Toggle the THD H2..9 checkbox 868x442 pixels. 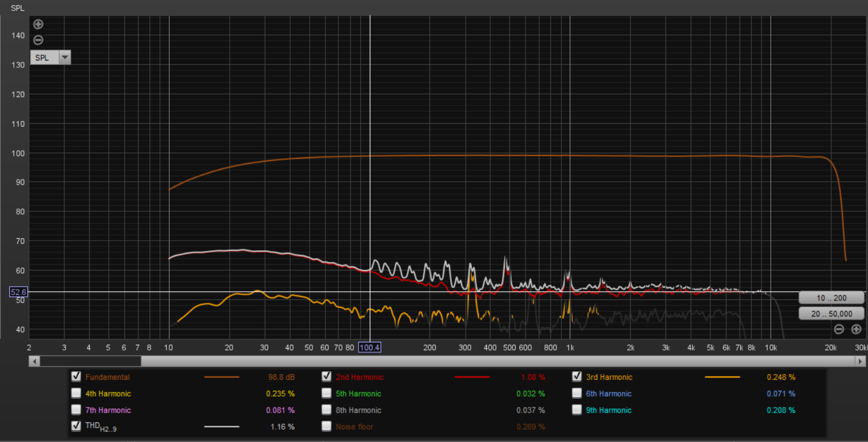pyautogui.click(x=76, y=426)
